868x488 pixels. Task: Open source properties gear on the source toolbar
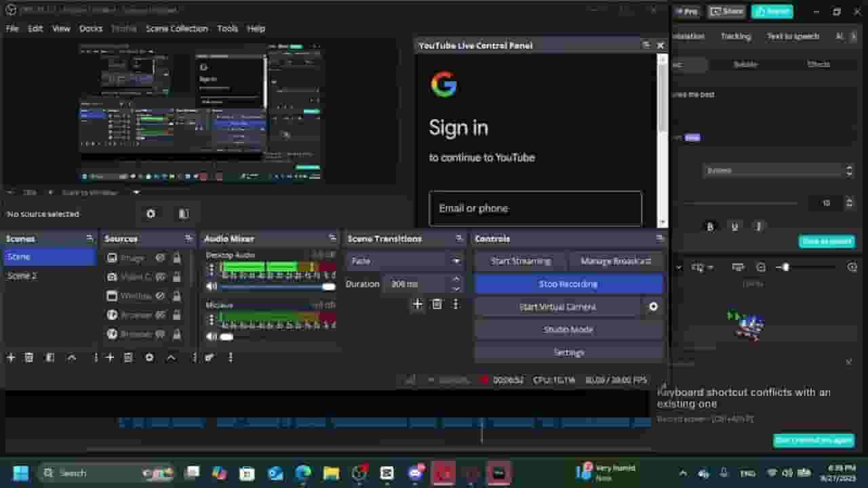tap(151, 213)
